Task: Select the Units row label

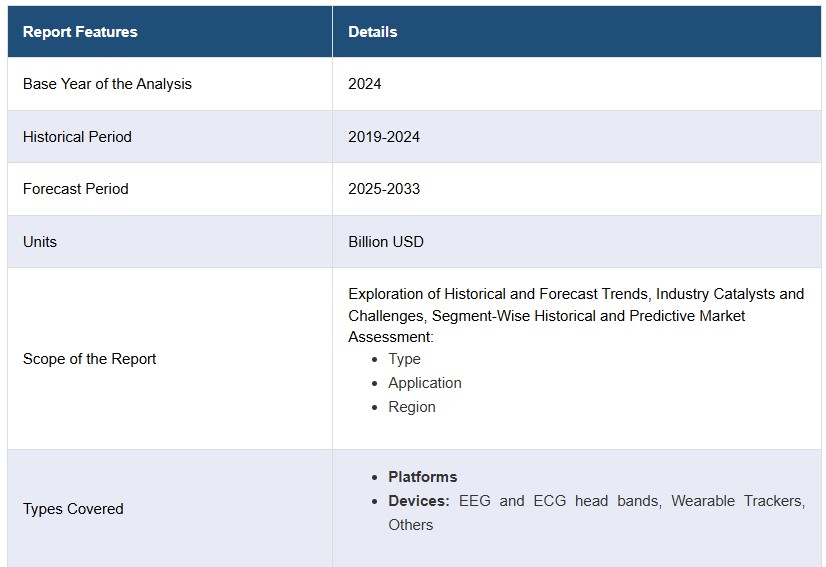Action: click(40, 242)
